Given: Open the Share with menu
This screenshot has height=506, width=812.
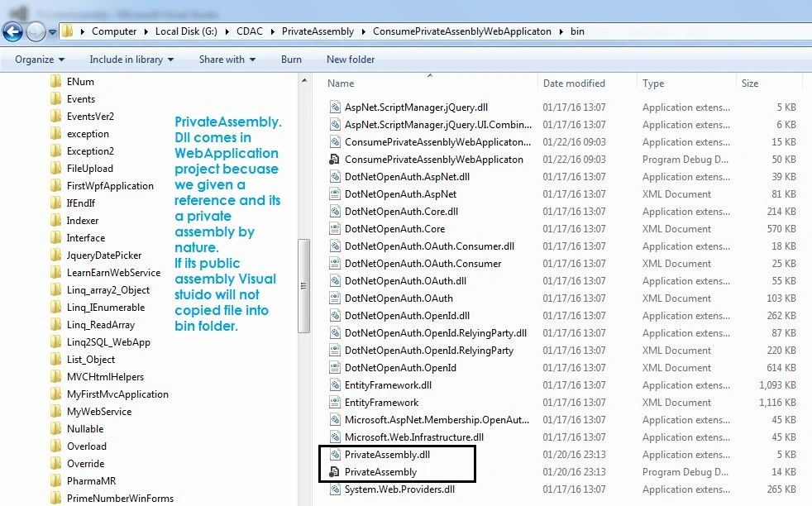Looking at the screenshot, I should tap(227, 60).
